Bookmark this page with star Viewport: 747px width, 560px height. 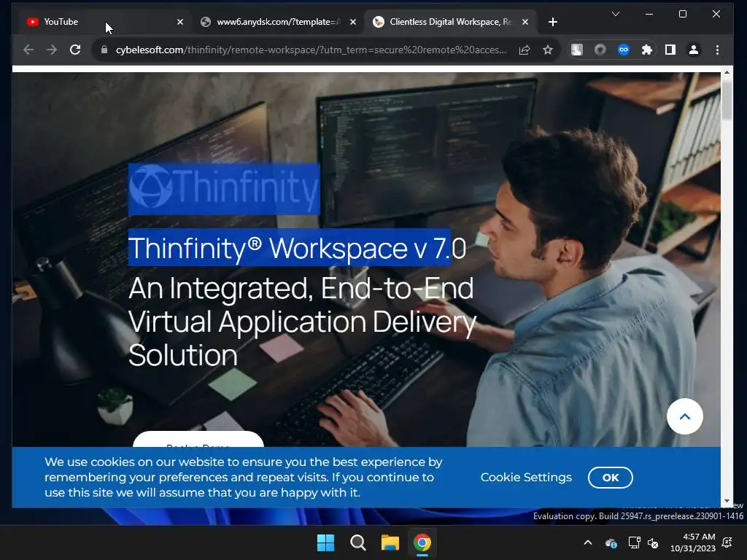[548, 50]
